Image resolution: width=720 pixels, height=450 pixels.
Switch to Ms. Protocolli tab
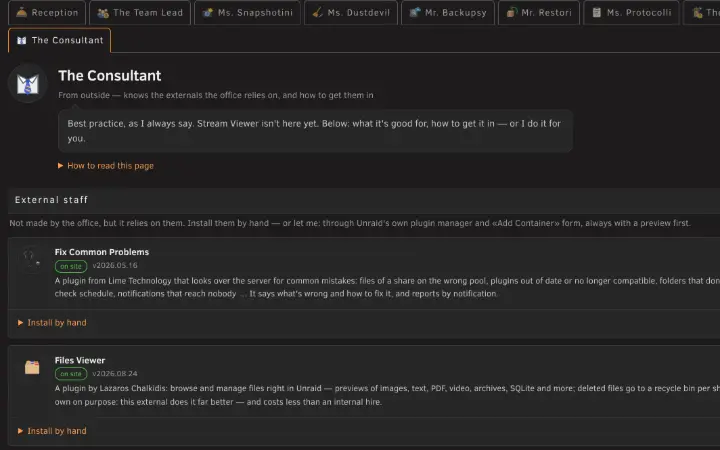point(631,12)
